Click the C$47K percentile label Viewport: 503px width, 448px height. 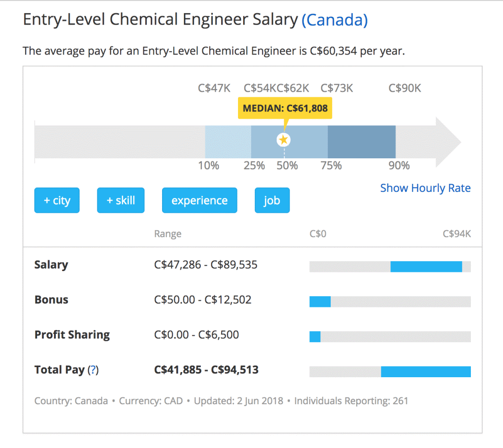214,88
